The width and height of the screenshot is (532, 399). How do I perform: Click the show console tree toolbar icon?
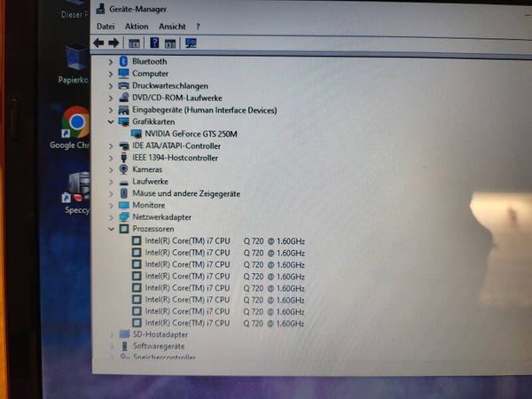[x=134, y=43]
